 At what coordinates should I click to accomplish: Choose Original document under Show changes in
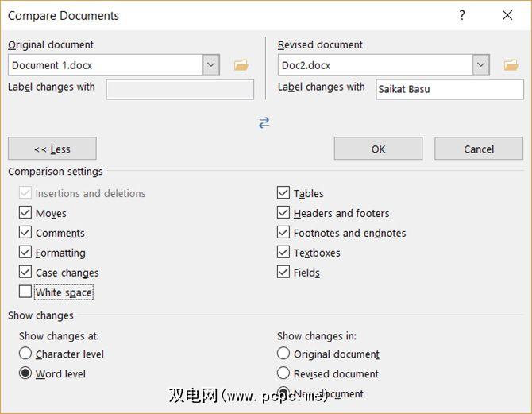283,354
